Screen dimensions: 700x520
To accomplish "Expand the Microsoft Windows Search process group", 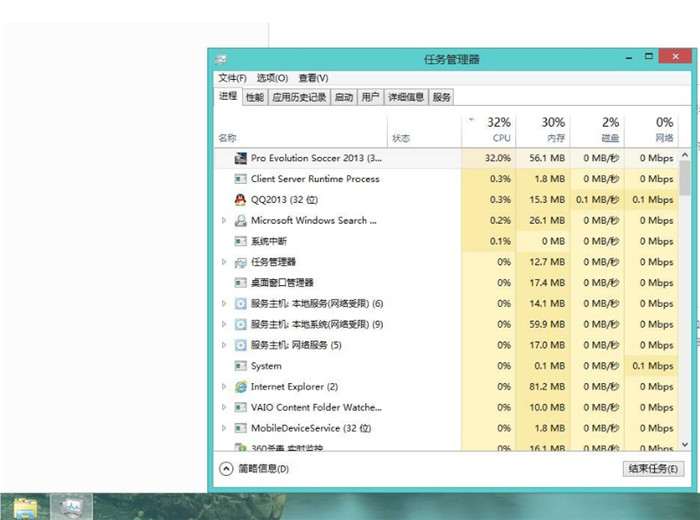I will click(224, 220).
